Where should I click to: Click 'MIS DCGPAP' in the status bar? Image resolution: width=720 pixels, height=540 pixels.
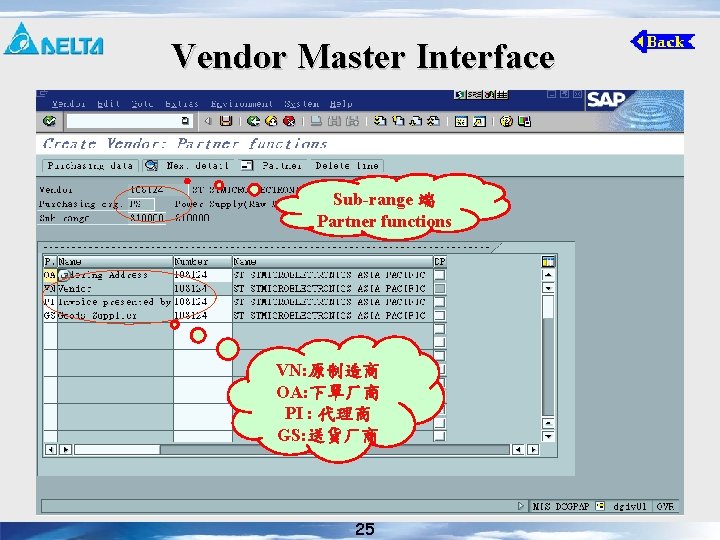point(560,506)
